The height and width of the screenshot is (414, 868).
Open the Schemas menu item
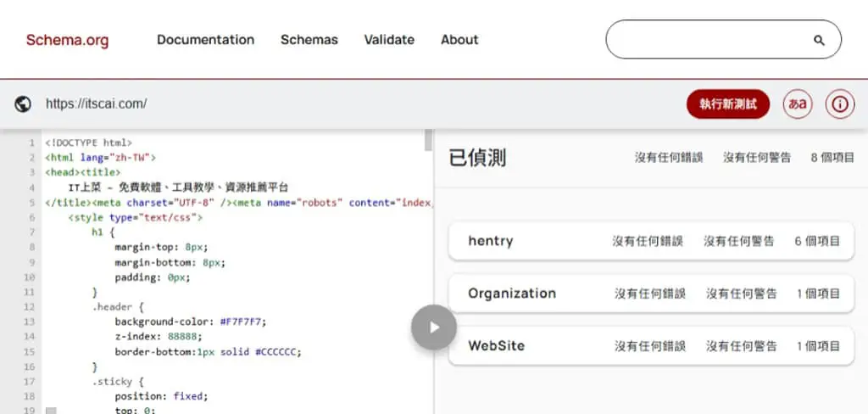[309, 40]
